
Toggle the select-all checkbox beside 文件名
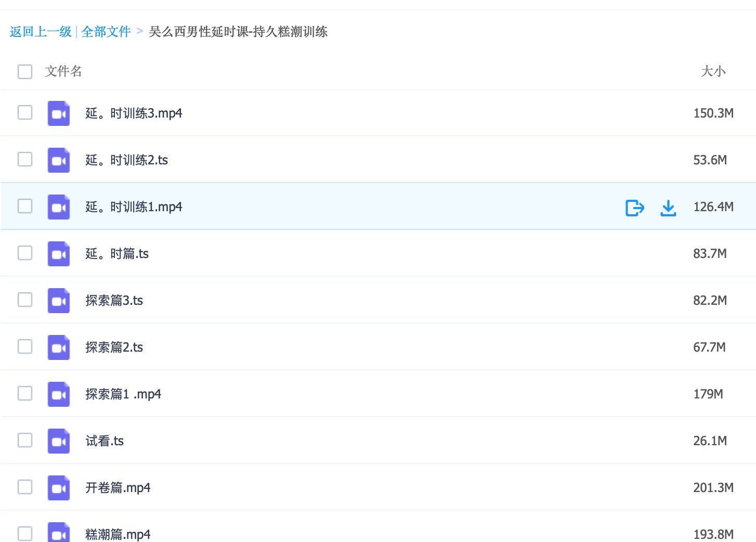25,71
